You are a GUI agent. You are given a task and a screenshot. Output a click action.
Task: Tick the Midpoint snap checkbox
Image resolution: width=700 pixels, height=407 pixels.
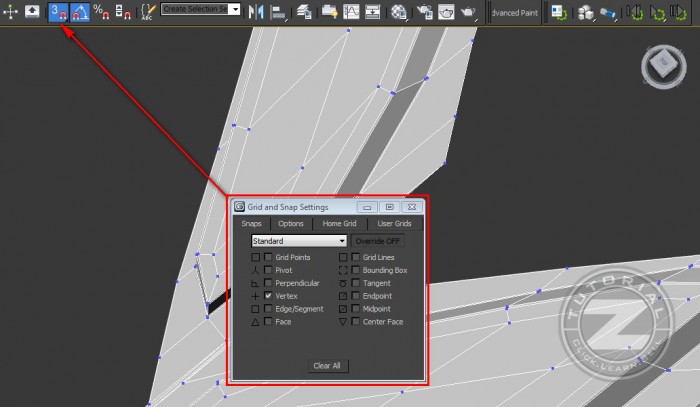pyautogui.click(x=356, y=310)
